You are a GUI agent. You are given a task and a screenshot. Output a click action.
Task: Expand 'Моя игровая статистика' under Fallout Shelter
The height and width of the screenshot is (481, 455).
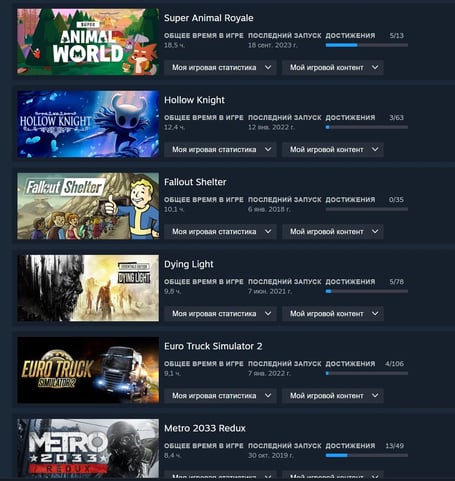[220, 232]
